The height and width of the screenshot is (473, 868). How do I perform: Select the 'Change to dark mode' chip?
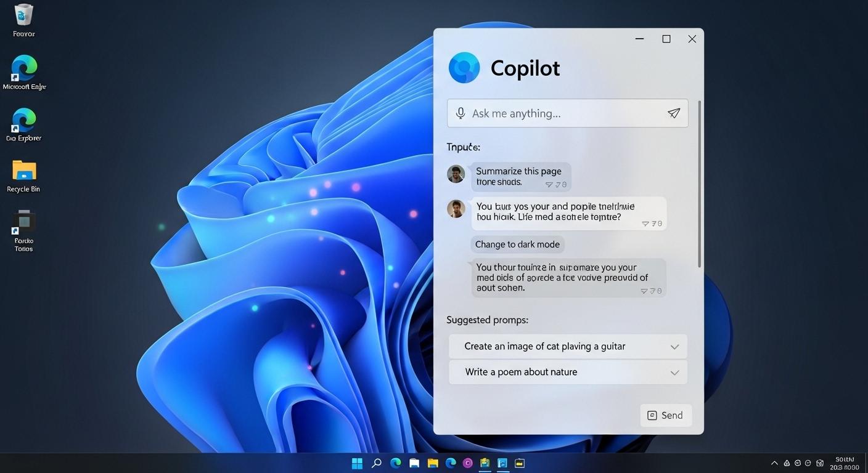click(x=517, y=244)
